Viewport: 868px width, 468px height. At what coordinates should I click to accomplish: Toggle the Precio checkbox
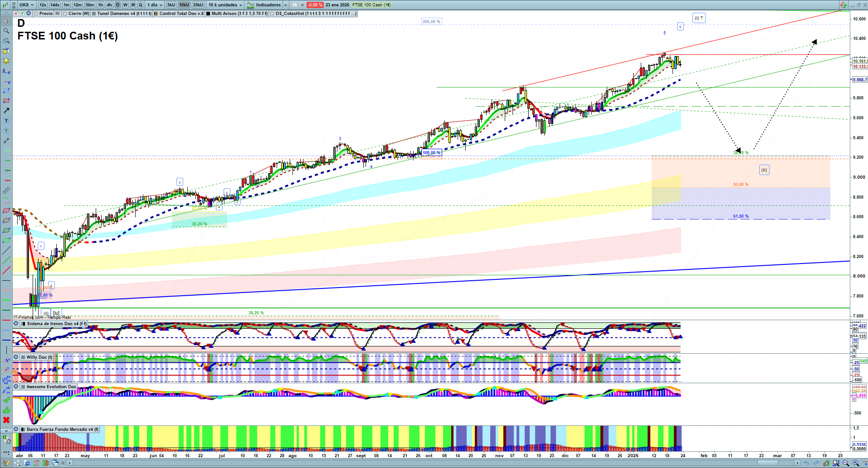pos(36,14)
